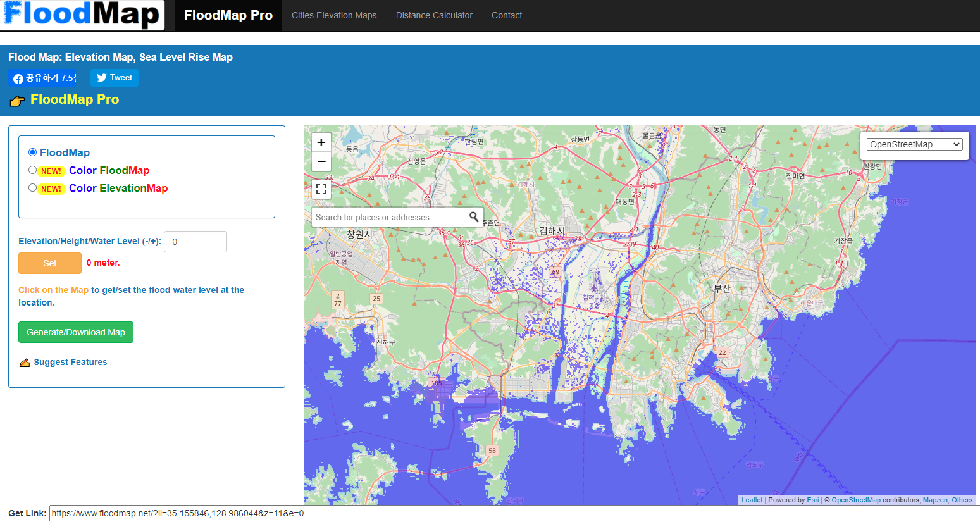Click the pointing-hand icon beside FloodMap Pro
This screenshot has height=522, width=980.
pos(16,99)
